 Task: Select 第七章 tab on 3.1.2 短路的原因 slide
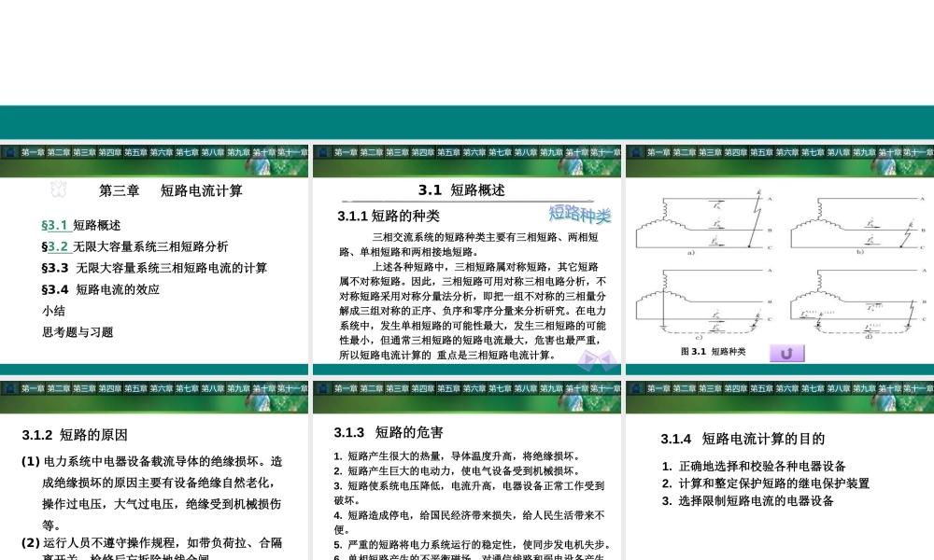pos(187,388)
